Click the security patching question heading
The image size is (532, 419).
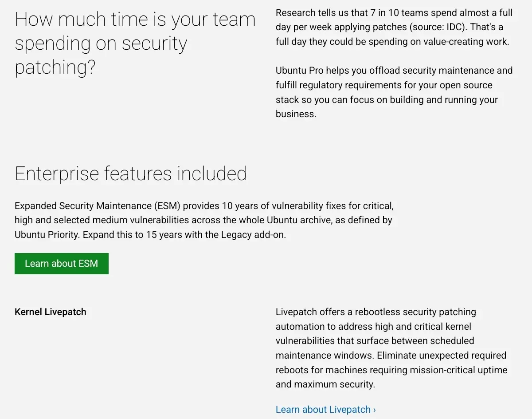135,43
